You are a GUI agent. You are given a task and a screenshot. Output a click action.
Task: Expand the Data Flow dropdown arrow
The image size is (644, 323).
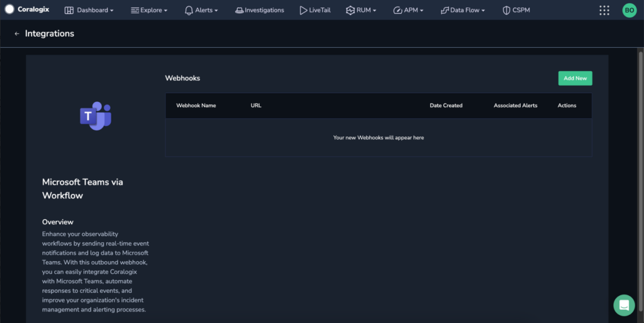(483, 11)
